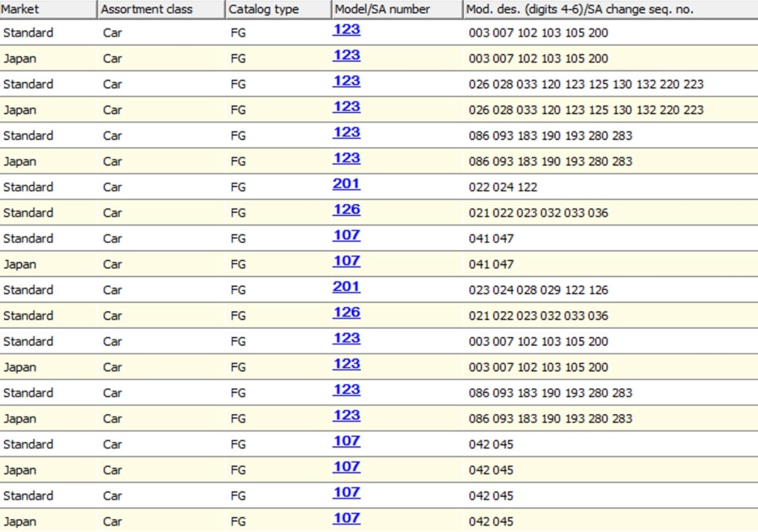Click 'Japan' market cell in the 041 047 row

point(20,264)
